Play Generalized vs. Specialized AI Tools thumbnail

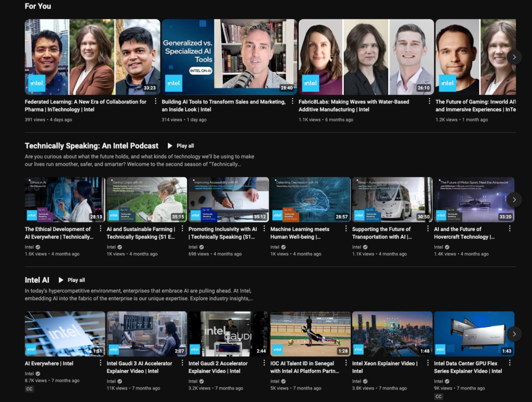point(229,57)
